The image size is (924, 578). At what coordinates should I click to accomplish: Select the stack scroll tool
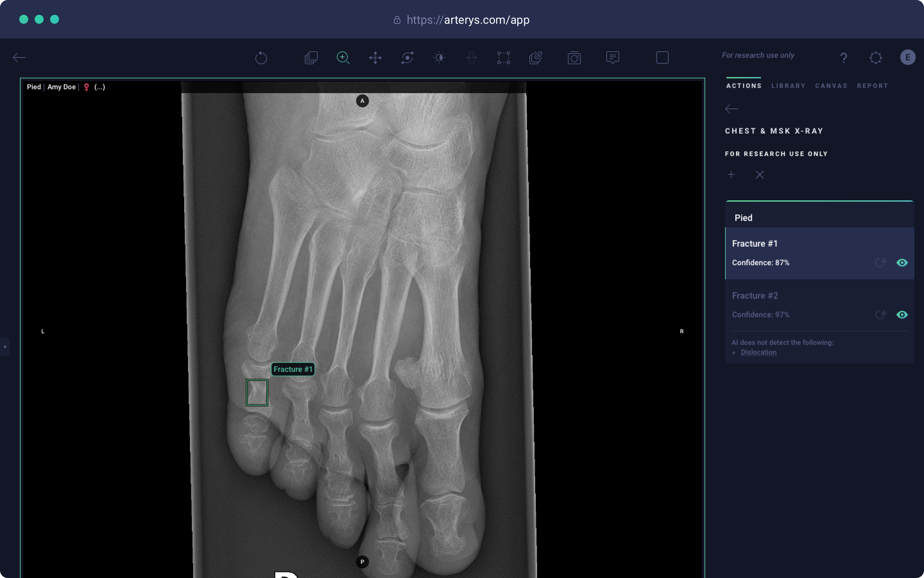(x=311, y=58)
